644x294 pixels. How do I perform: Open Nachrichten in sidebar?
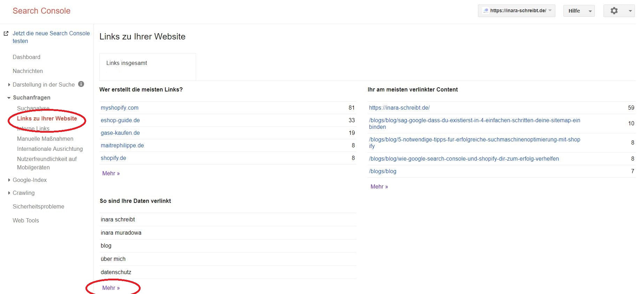28,71
